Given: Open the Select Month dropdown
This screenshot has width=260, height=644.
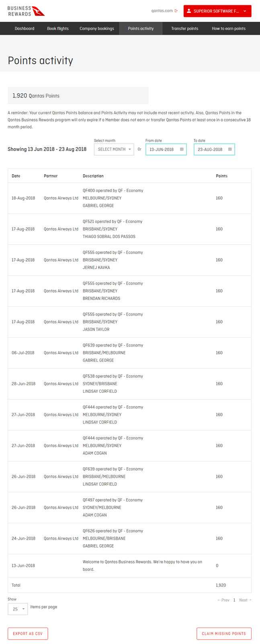Looking at the screenshot, I should coord(114,149).
